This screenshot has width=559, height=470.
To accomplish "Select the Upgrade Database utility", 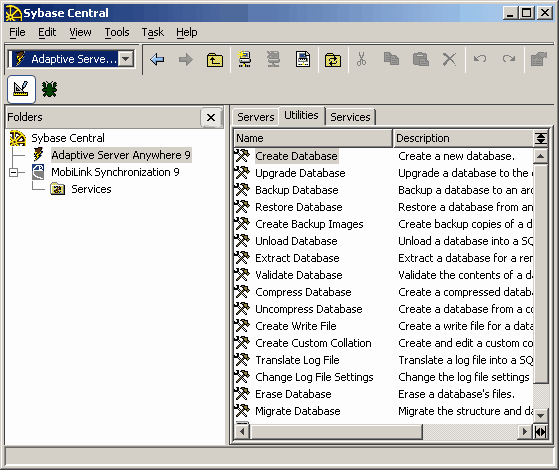I will [x=300, y=173].
